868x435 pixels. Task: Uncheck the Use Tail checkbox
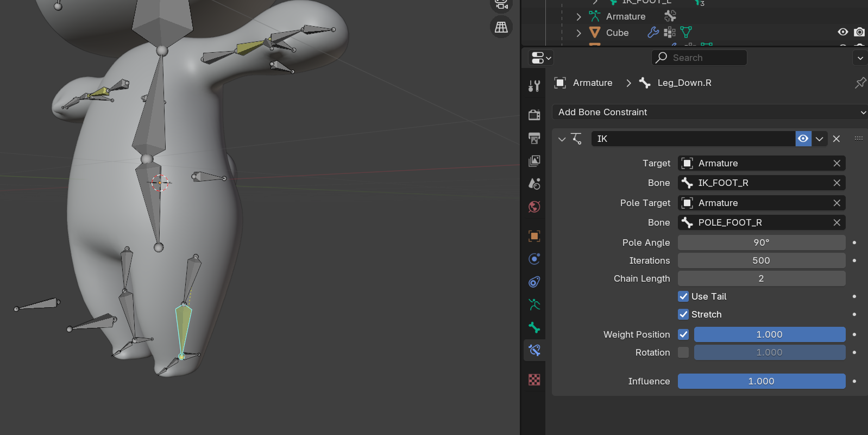click(x=683, y=296)
